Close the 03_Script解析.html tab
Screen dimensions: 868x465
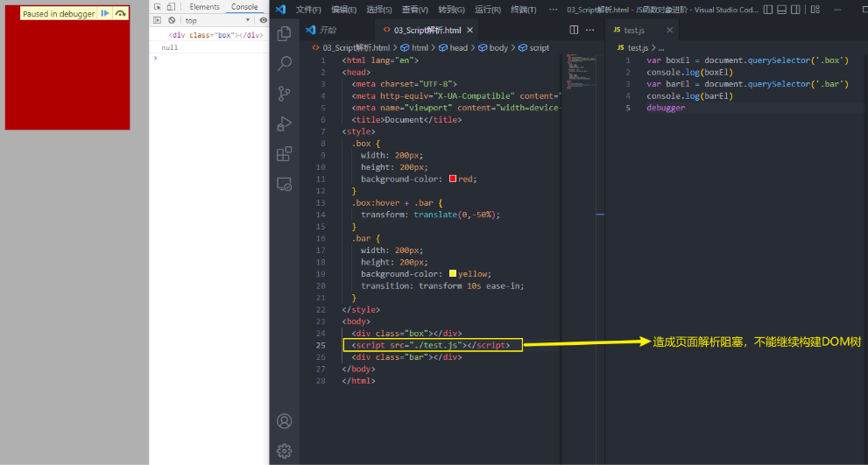(470, 30)
